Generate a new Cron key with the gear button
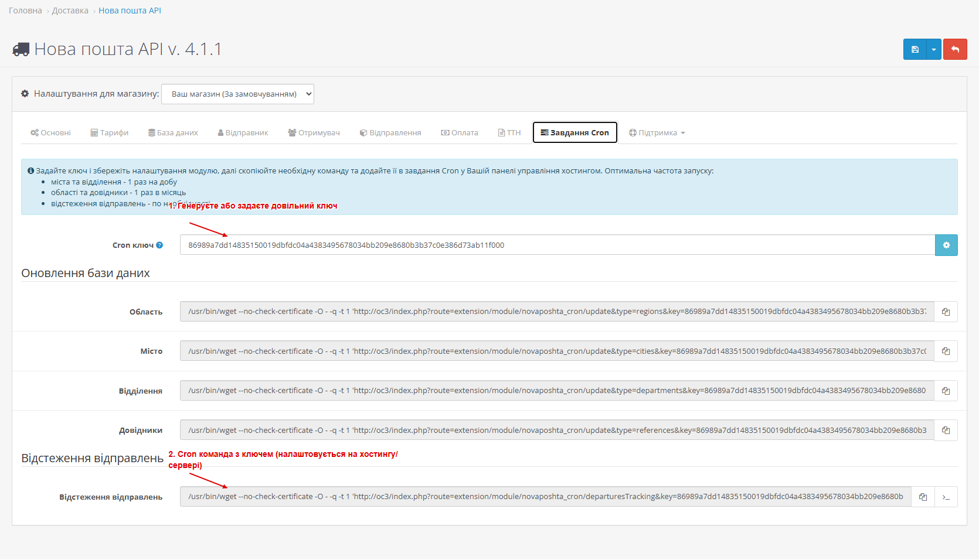 [946, 245]
